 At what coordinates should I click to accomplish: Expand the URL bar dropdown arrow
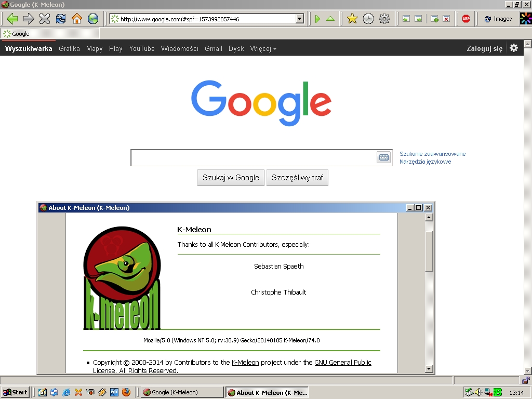pos(300,19)
